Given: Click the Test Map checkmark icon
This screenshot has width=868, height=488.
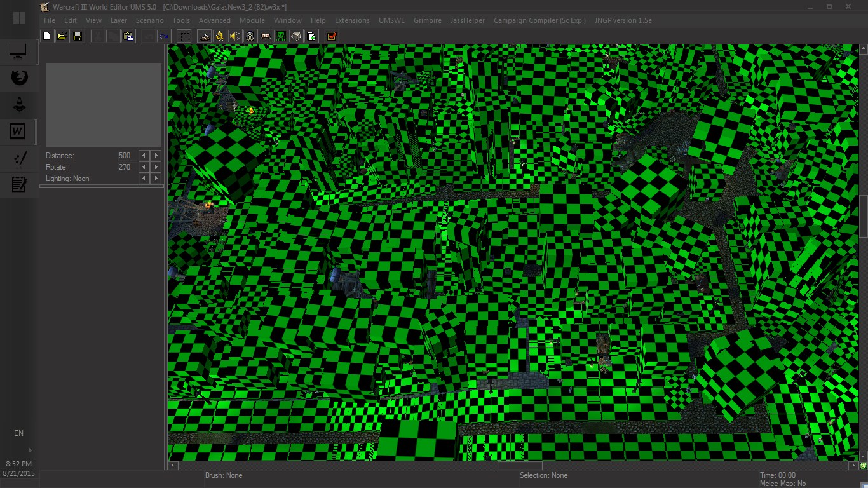Looking at the screenshot, I should click(332, 36).
